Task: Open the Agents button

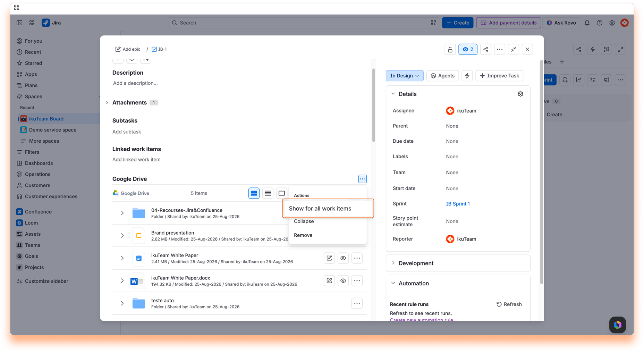Action: coord(442,76)
